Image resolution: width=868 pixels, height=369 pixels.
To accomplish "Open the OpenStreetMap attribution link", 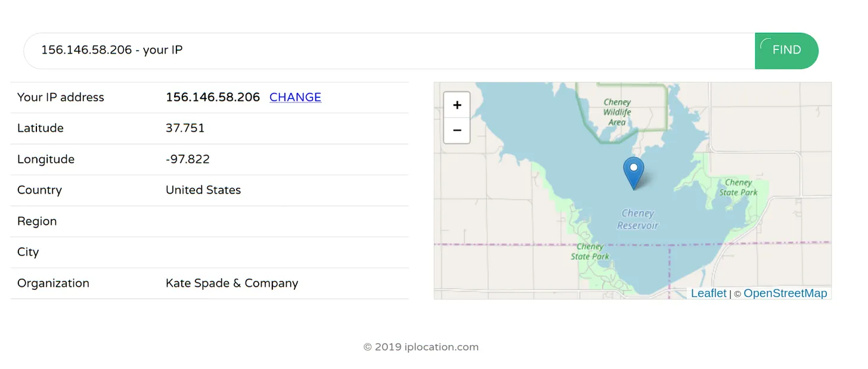I will pyautogui.click(x=785, y=293).
